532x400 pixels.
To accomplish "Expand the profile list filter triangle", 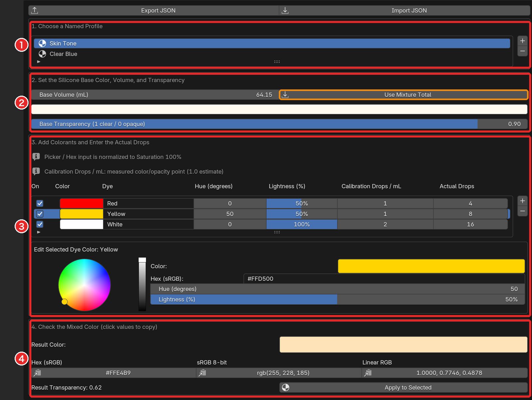I will point(39,62).
